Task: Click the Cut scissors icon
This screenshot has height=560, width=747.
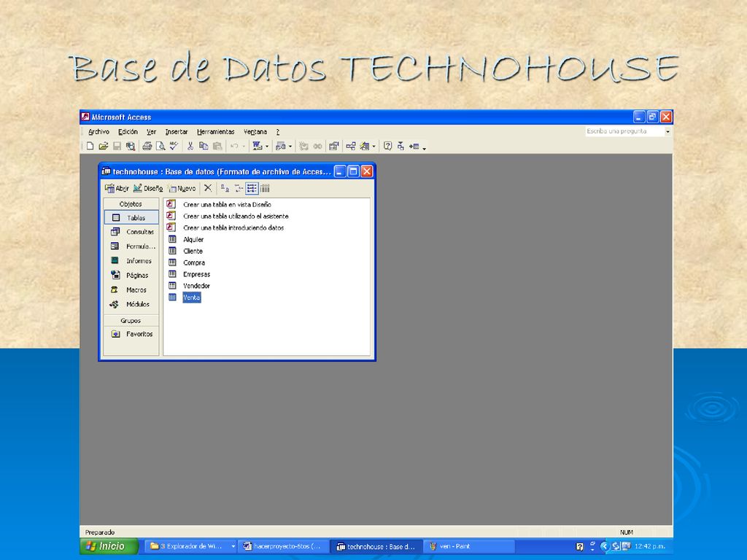Action: point(190,146)
